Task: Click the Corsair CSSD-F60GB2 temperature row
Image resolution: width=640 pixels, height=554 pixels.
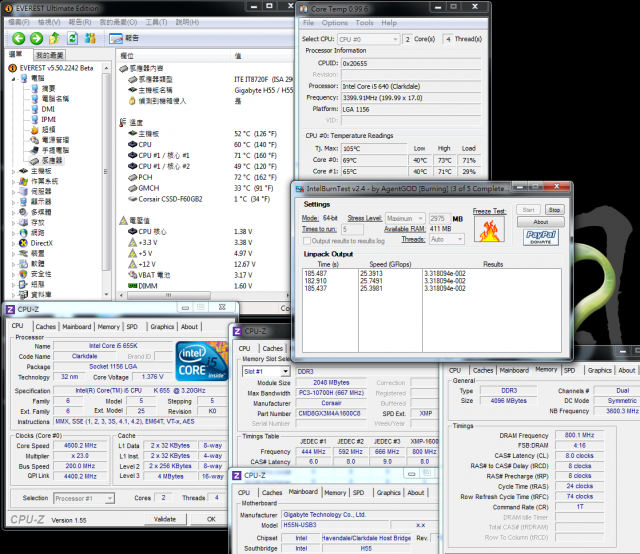Action: pyautogui.click(x=202, y=199)
